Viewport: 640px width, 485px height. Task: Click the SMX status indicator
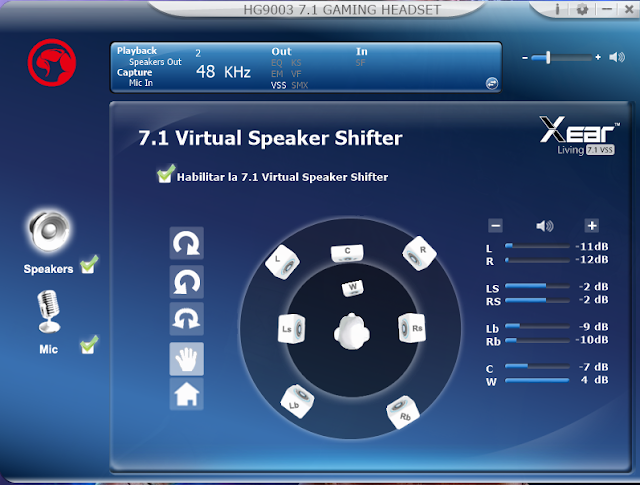pos(300,85)
